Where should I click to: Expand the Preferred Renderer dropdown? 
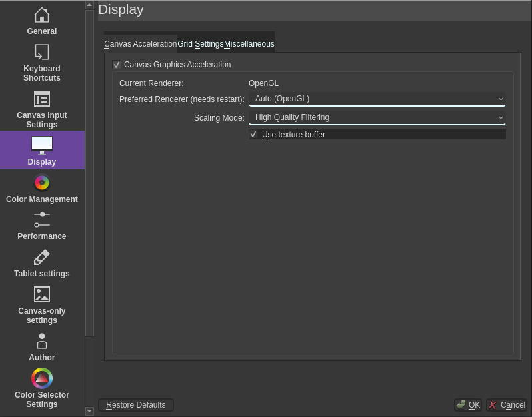point(377,99)
